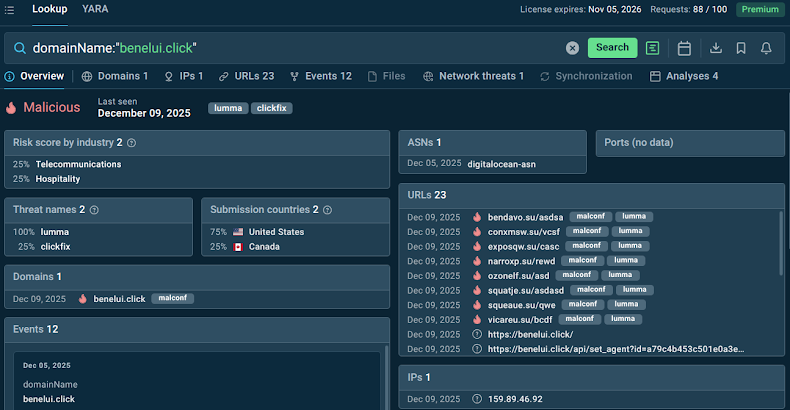Switch to the YARA tab
The width and height of the screenshot is (790, 410).
(95, 9)
